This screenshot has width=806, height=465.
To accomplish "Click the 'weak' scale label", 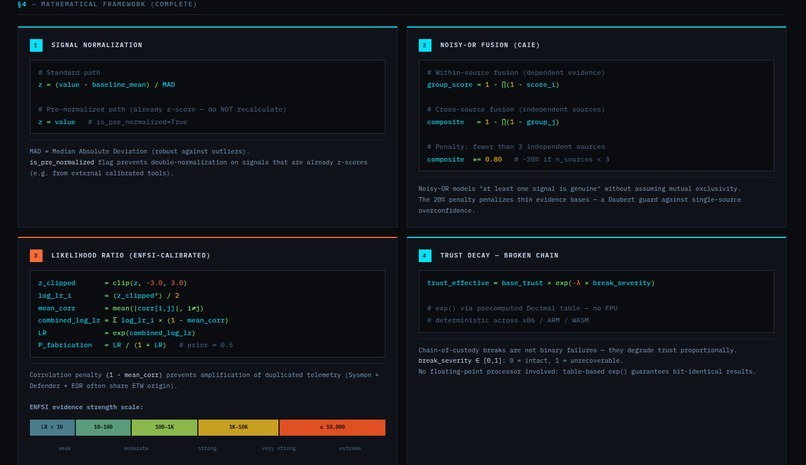I will tap(65, 449).
